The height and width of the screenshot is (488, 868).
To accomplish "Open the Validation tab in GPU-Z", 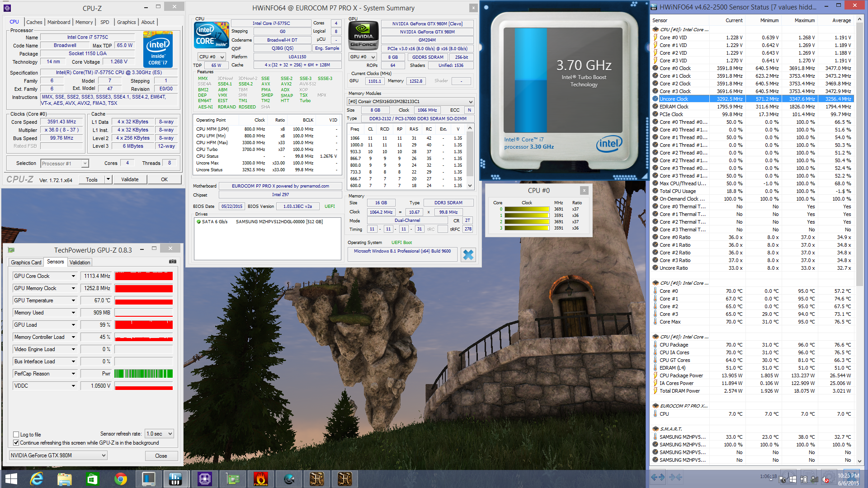I will pyautogui.click(x=80, y=263).
